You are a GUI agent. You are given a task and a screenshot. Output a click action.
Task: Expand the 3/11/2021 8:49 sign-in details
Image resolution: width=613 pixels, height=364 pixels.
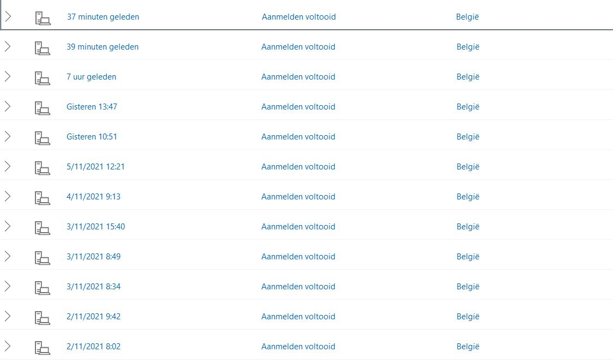pyautogui.click(x=8, y=257)
